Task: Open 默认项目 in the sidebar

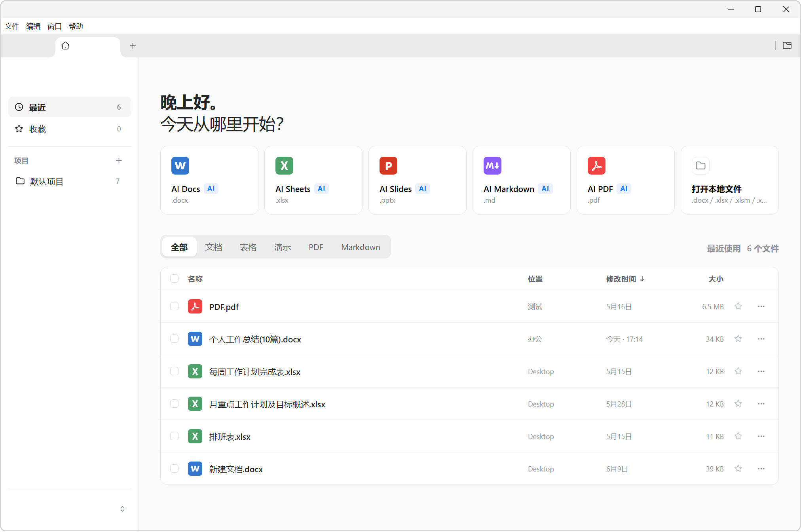Action: pyautogui.click(x=70, y=181)
